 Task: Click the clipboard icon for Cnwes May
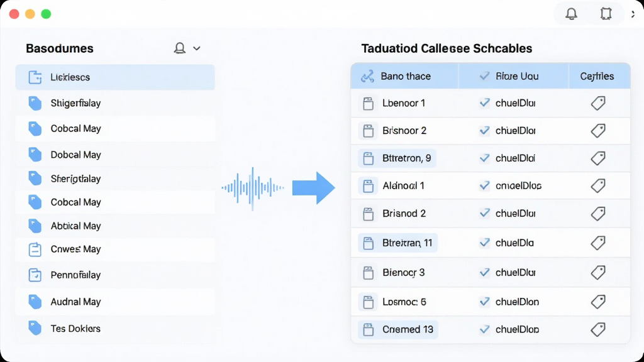click(x=35, y=250)
